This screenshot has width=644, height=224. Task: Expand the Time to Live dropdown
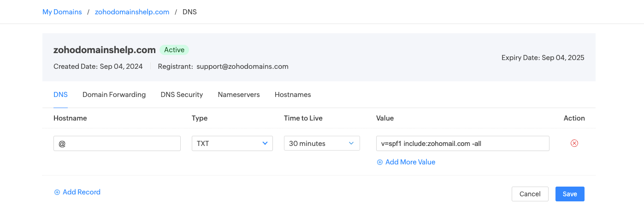tap(322, 143)
